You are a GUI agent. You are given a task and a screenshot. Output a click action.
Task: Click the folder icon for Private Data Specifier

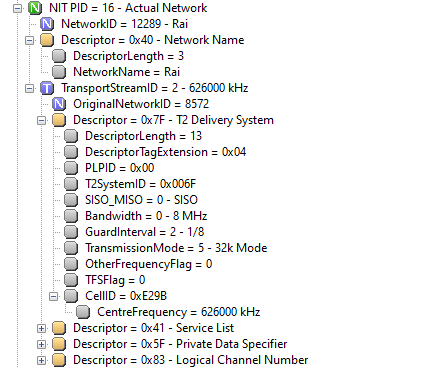(x=59, y=344)
